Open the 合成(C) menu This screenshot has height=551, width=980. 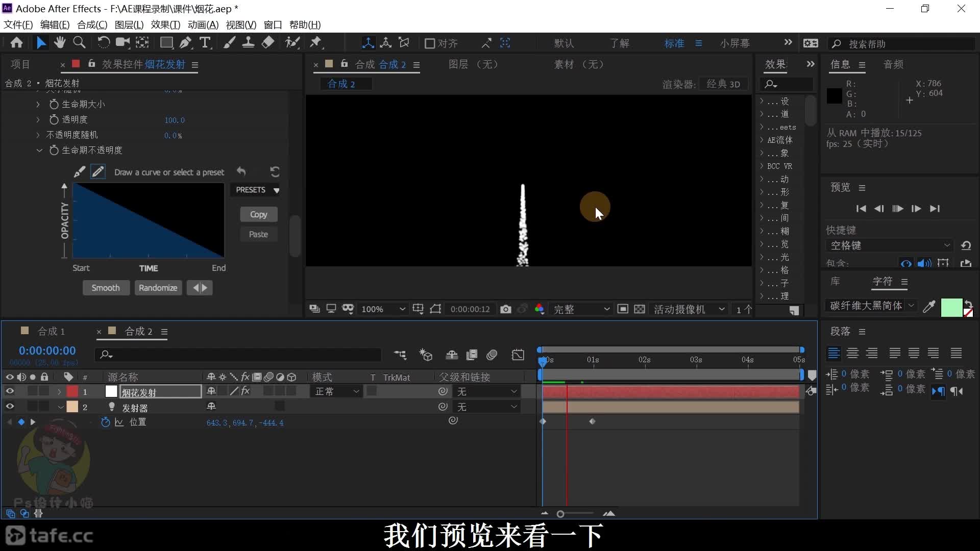point(92,24)
